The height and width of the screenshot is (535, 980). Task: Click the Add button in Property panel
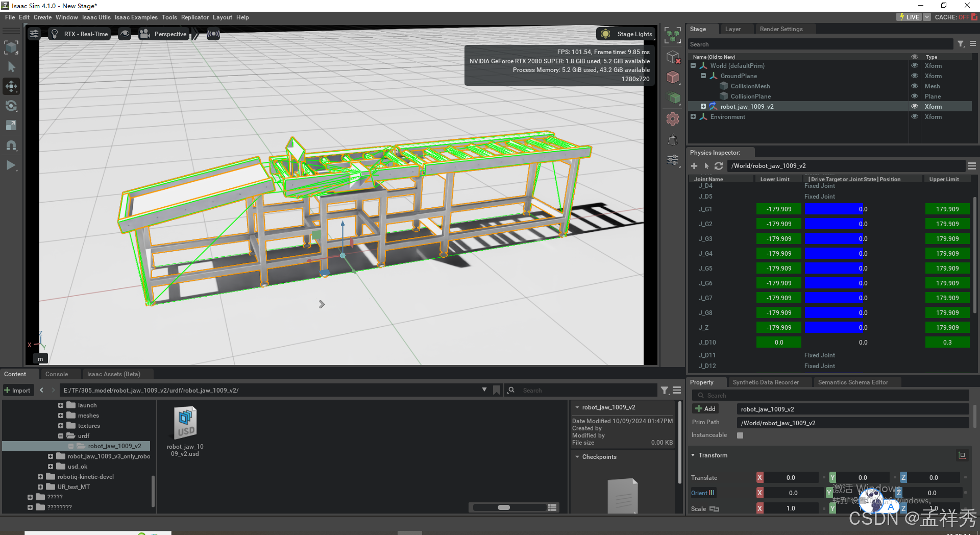point(706,409)
